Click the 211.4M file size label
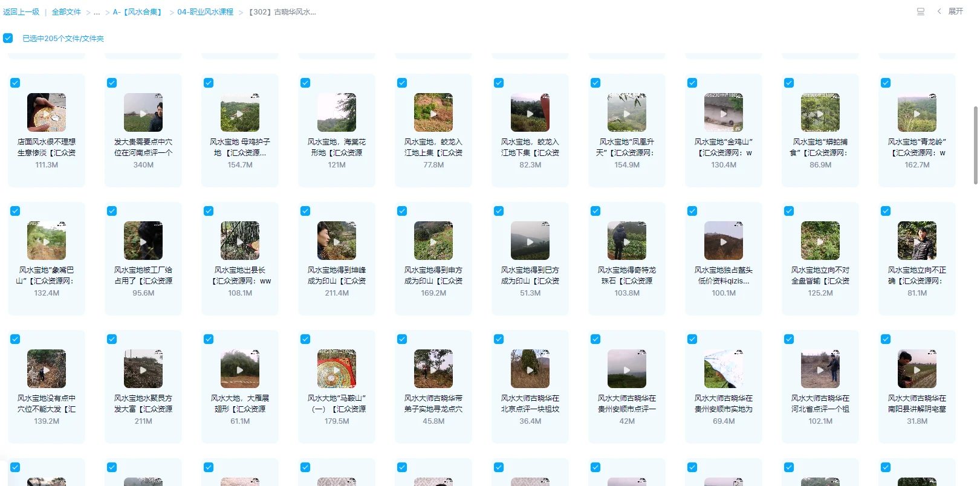Viewport: 980px width, 486px height. (337, 293)
